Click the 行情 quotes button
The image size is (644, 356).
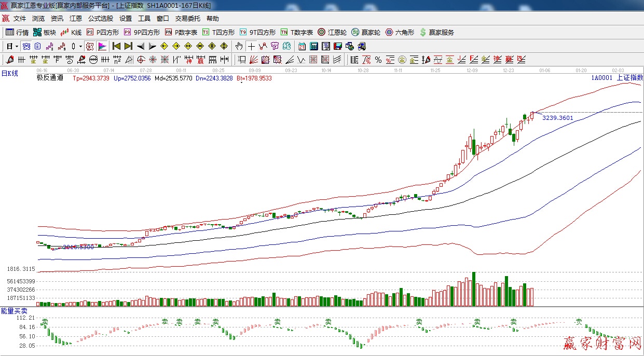(17, 32)
